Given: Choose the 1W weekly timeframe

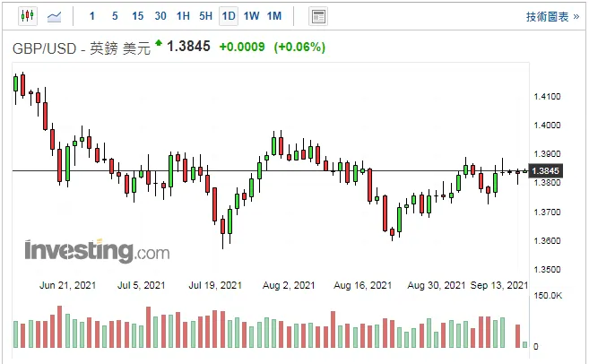Looking at the screenshot, I should pyautogui.click(x=251, y=16).
